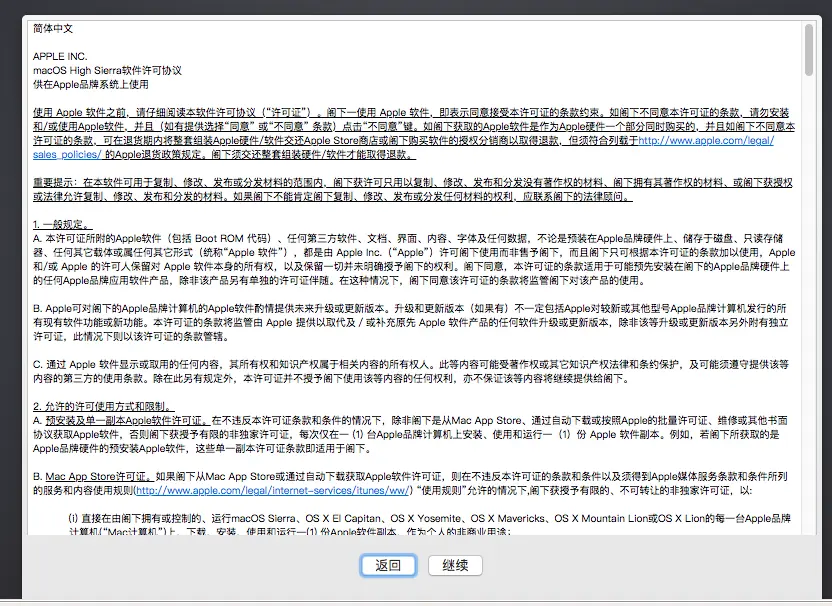This screenshot has width=832, height=606.
Task: Open the apple.com/legal/ sales policies link
Action: point(705,141)
